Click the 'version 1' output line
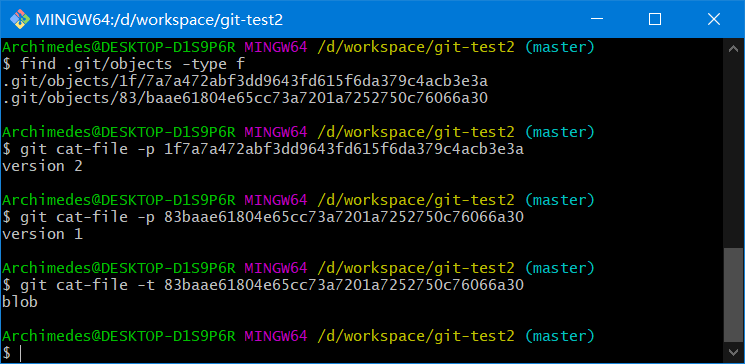Viewport: 745px width, 364px height. click(42, 234)
